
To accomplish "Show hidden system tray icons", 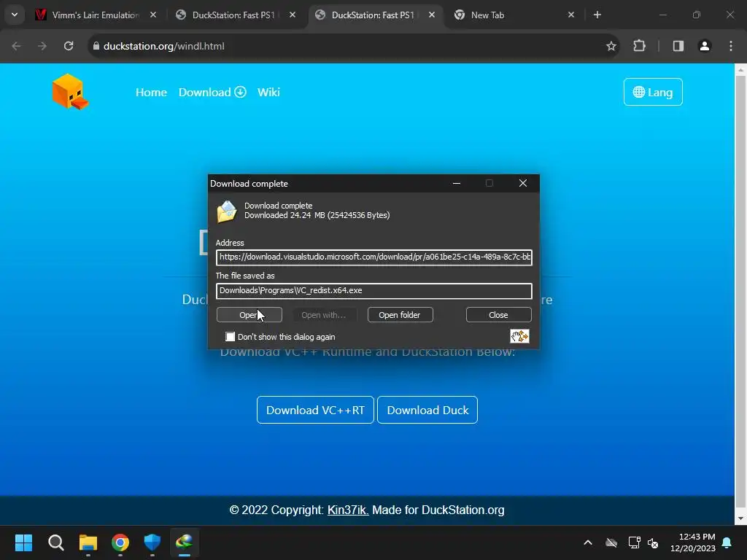I will click(588, 542).
